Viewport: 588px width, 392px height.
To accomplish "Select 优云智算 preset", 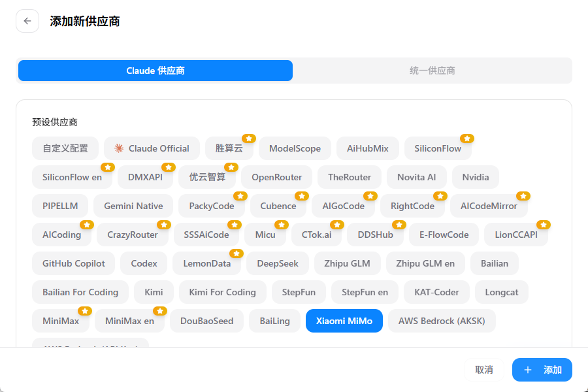I will click(207, 177).
